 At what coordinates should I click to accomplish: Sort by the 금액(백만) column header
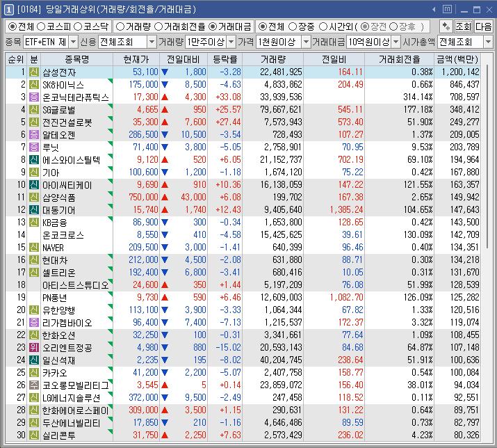click(457, 59)
